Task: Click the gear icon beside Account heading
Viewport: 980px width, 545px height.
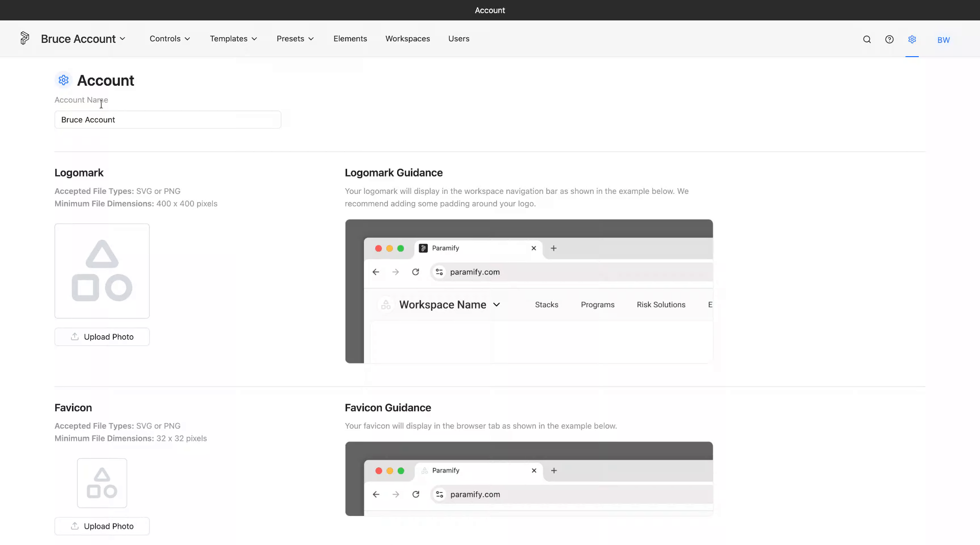Action: tap(63, 80)
